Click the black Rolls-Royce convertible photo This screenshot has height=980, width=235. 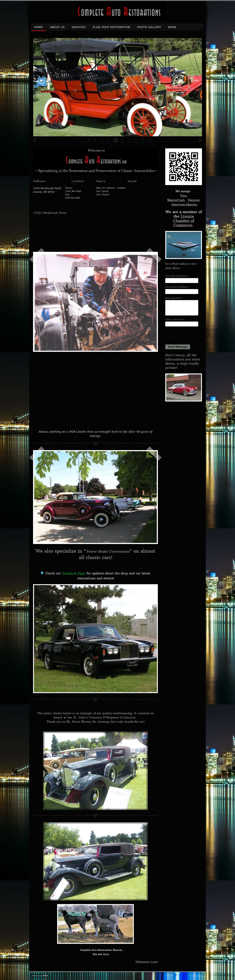[x=95, y=638]
